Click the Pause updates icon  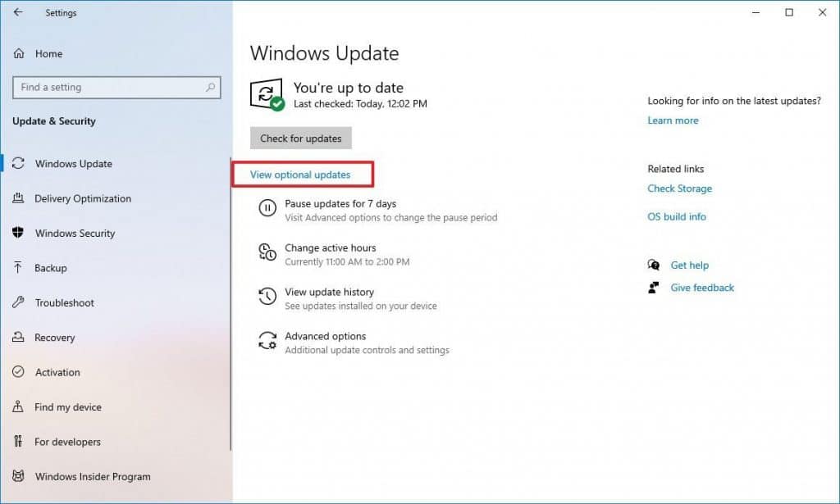(x=267, y=208)
